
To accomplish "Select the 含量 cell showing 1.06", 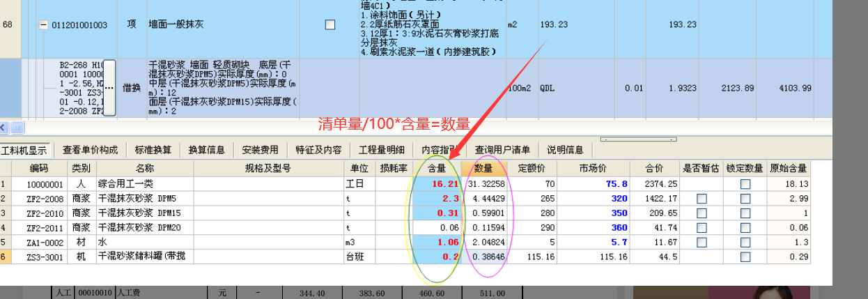I will click(435, 243).
